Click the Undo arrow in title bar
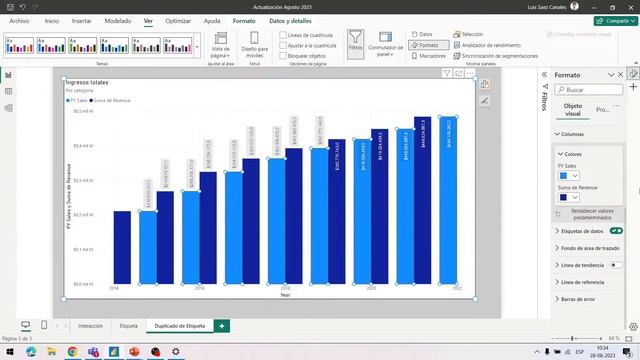 [x=22, y=7]
